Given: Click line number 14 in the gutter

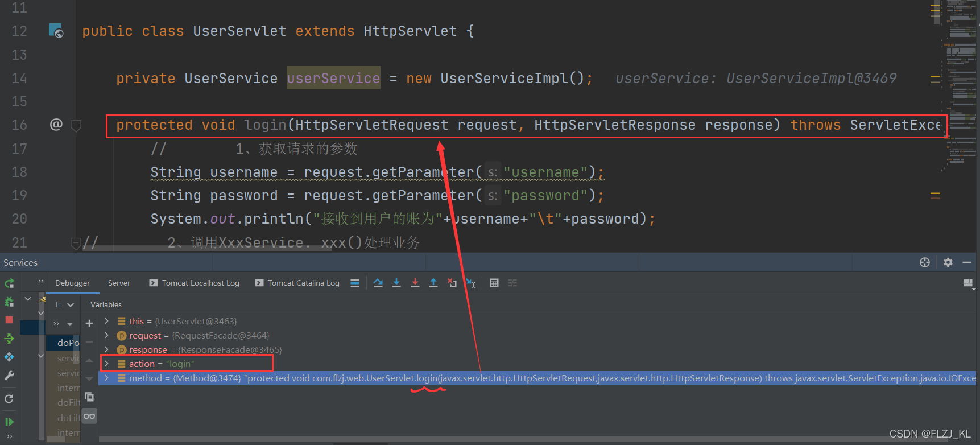Looking at the screenshot, I should coord(19,78).
